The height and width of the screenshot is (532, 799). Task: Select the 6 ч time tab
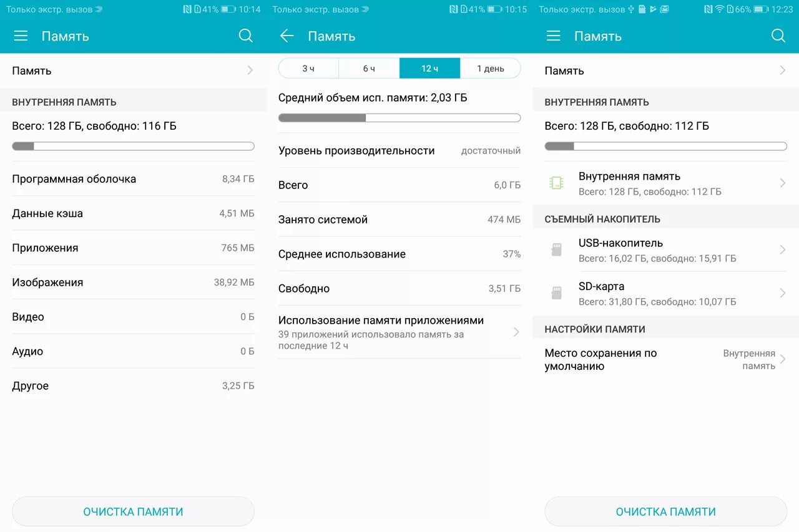click(369, 68)
